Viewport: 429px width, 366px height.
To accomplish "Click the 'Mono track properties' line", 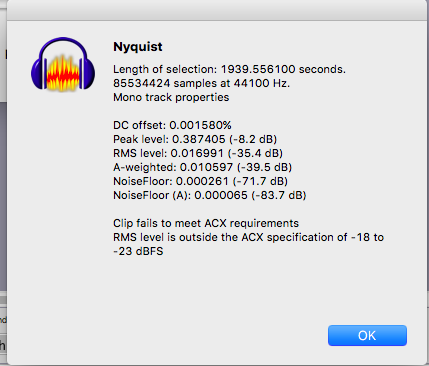I will (x=171, y=97).
